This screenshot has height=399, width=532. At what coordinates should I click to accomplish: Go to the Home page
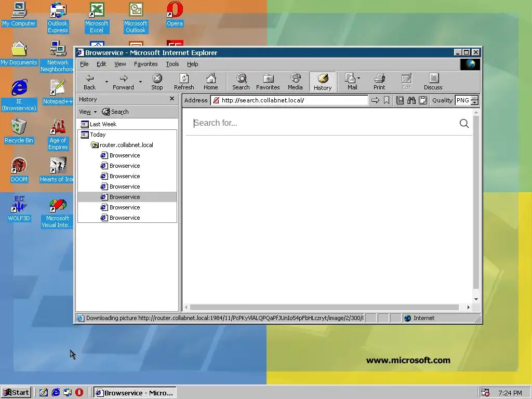(x=211, y=82)
